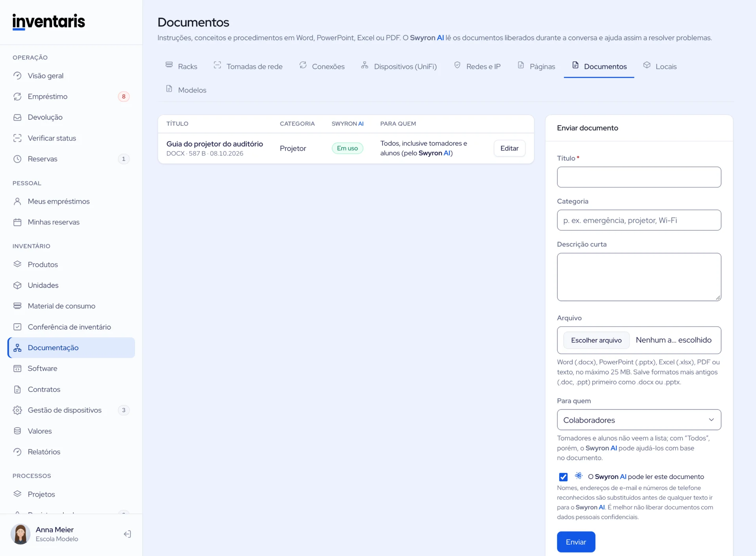
Task: Click the Em uso status badge
Action: 347,148
